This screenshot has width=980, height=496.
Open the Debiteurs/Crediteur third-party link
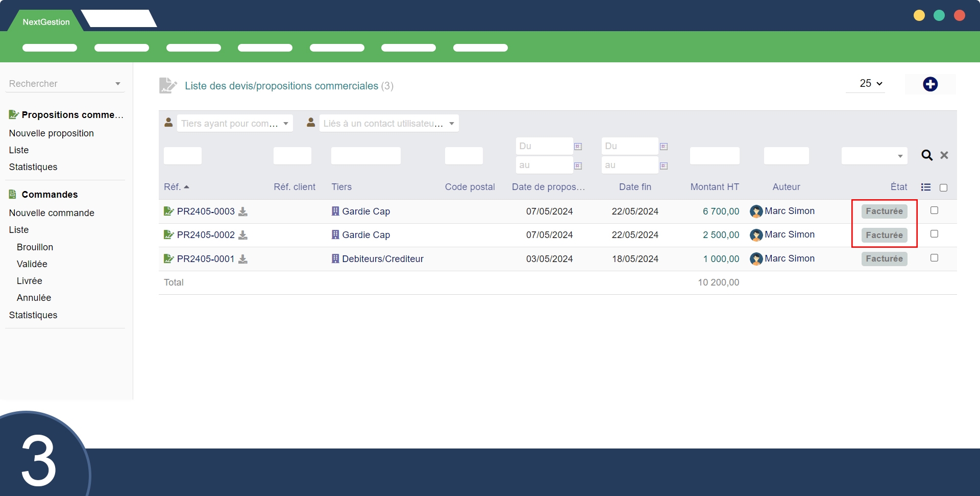[x=382, y=259]
